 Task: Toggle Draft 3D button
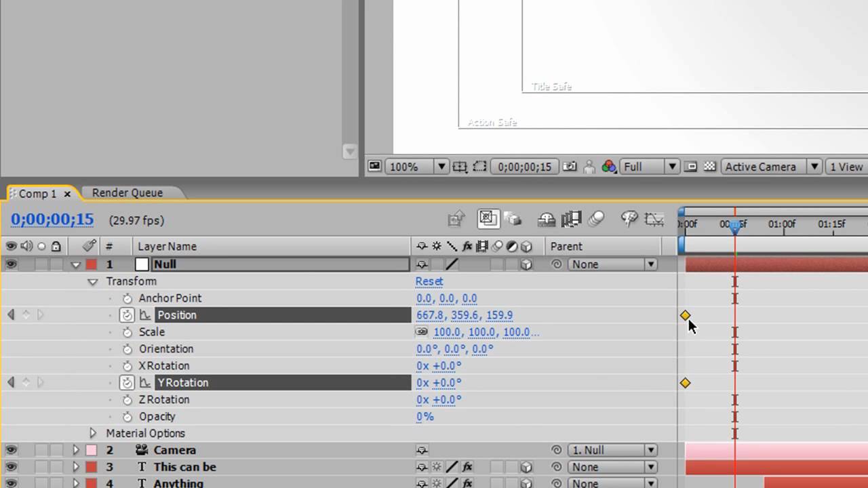513,219
